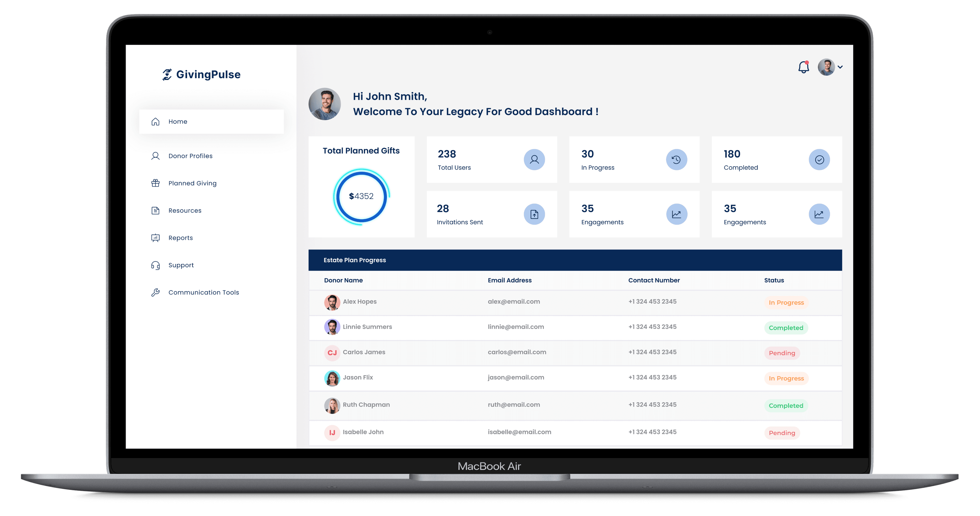
Task: Click the Contact Number column header
Action: tap(654, 280)
